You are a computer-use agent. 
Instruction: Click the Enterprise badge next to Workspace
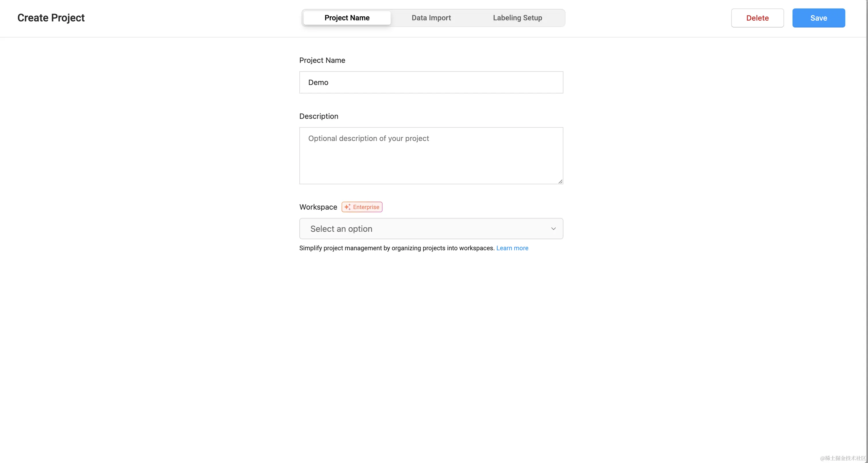tap(366, 207)
